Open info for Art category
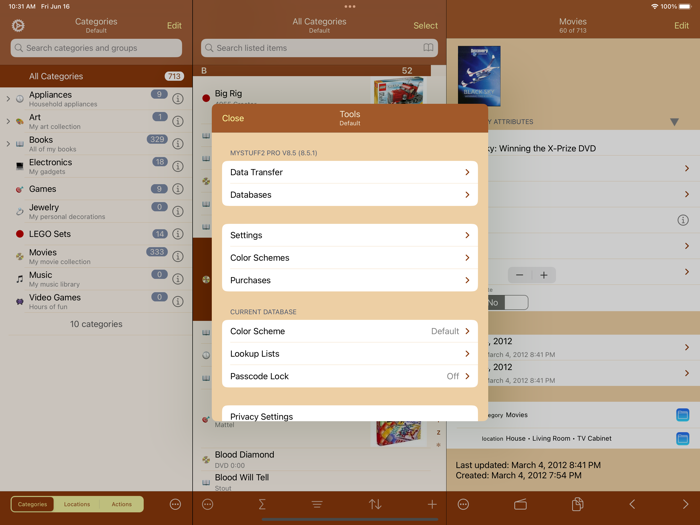Screen dimensions: 700x525 (178, 121)
